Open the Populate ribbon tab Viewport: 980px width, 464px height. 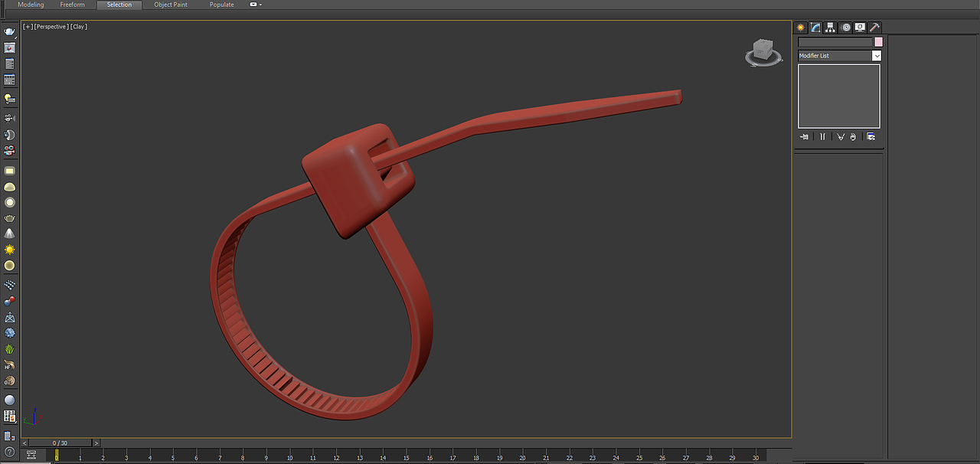(222, 5)
